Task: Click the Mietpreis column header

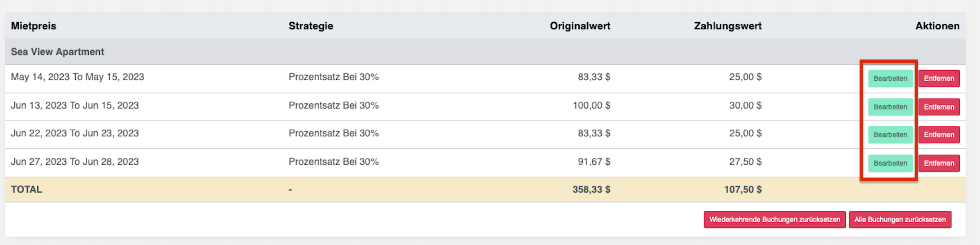Action: coord(33,26)
